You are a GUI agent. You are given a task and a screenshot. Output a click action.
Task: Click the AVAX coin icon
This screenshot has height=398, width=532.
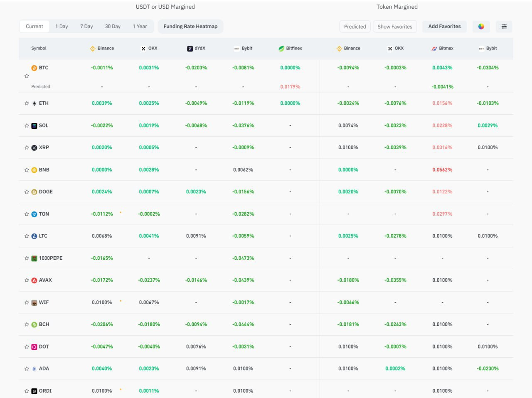pyautogui.click(x=34, y=280)
